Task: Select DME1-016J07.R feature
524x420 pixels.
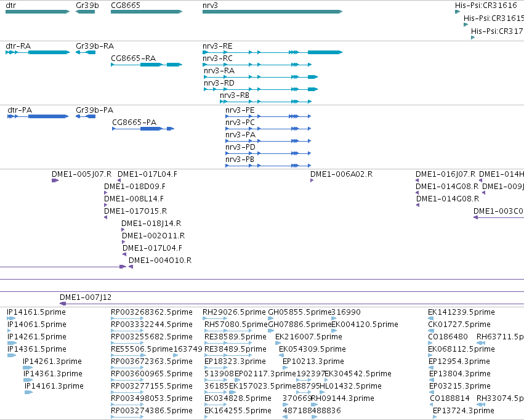Action: coord(417,180)
